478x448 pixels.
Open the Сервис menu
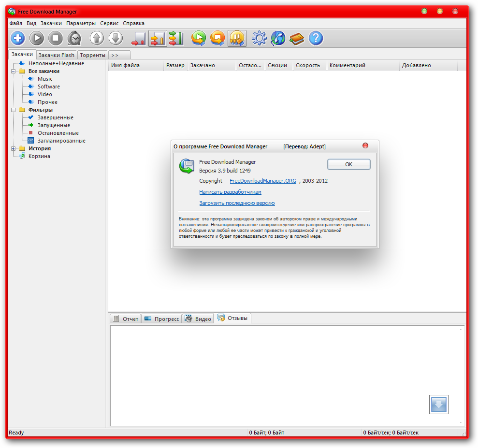pyautogui.click(x=109, y=23)
